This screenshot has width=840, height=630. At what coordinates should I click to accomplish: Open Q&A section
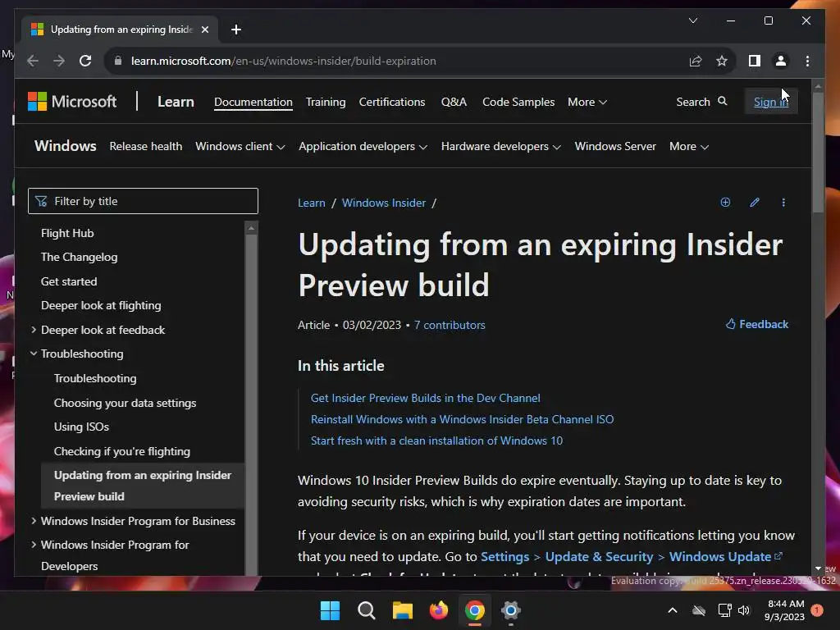coord(454,102)
